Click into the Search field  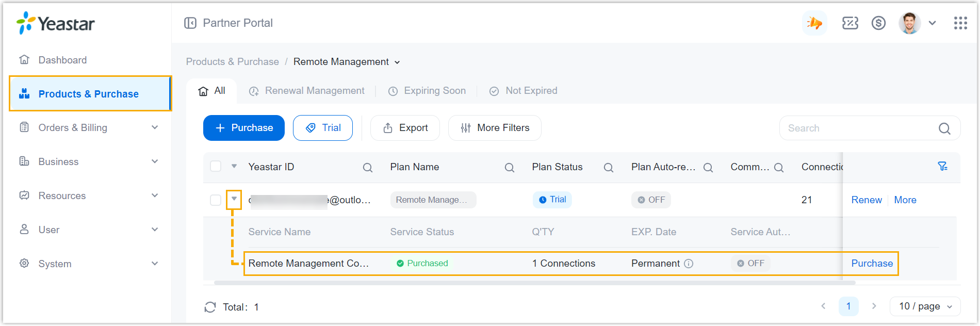pyautogui.click(x=859, y=128)
